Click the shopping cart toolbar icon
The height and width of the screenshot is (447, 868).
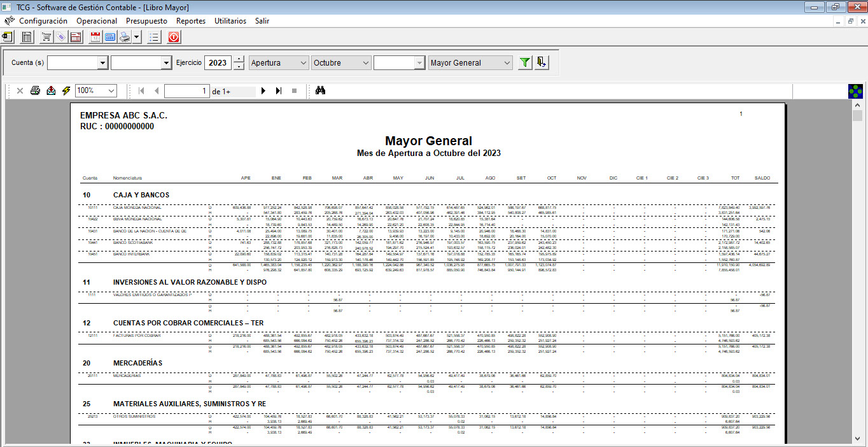click(46, 37)
